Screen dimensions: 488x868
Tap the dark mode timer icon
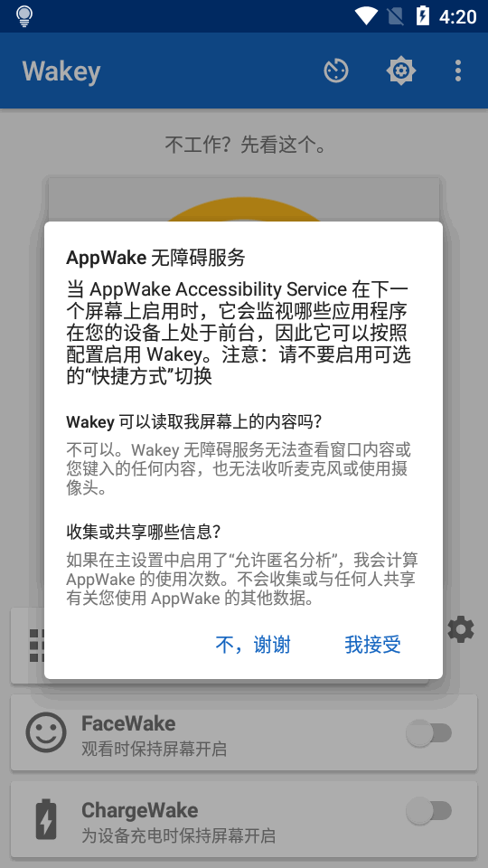point(336,71)
